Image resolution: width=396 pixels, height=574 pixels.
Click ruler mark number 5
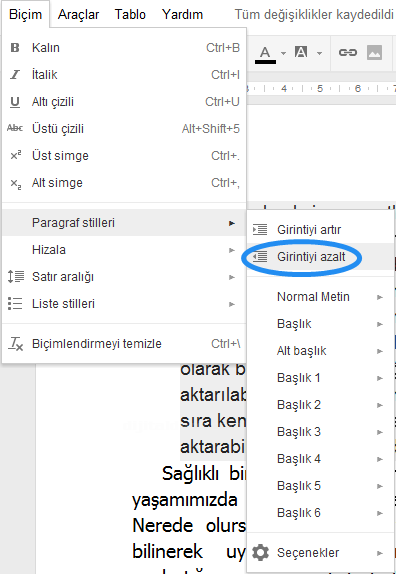click(320, 89)
